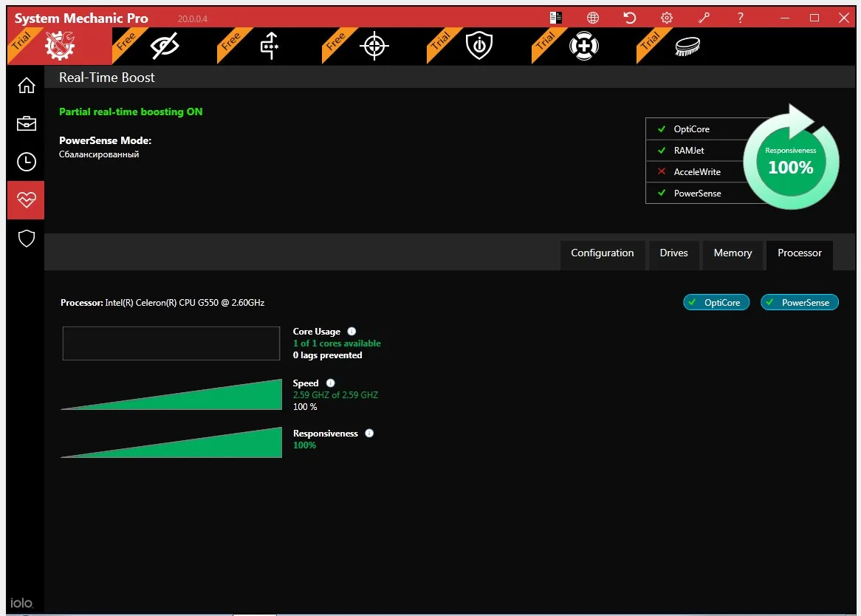Open the Privacy Guardian crossed-eye icon

pos(164,46)
